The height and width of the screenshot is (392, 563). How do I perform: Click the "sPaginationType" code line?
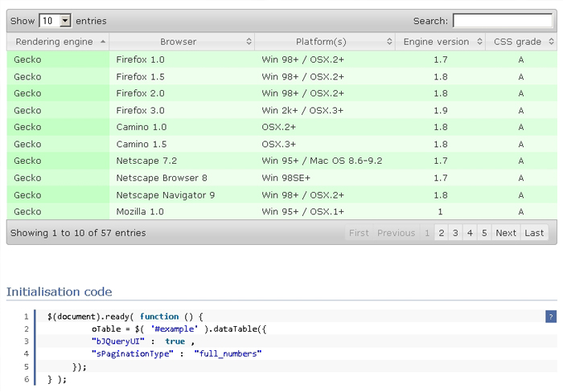(177, 353)
